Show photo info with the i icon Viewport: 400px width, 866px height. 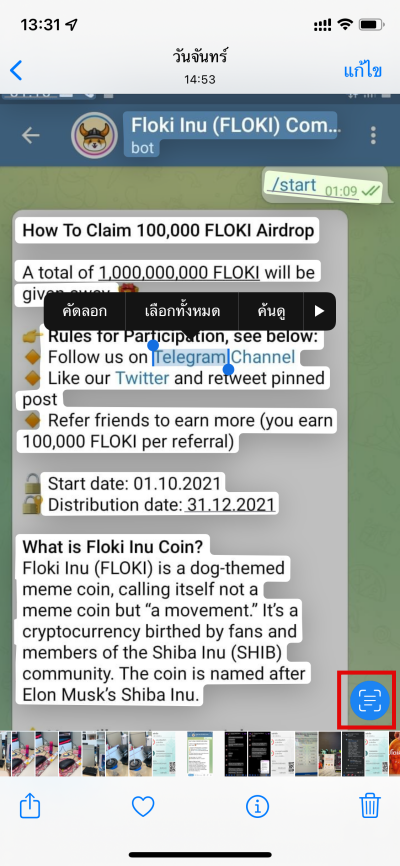coord(257,807)
